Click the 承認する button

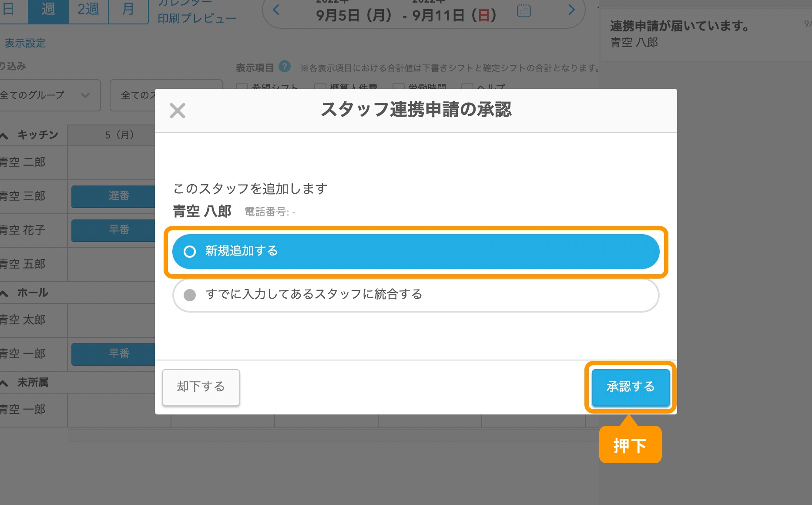[630, 387]
